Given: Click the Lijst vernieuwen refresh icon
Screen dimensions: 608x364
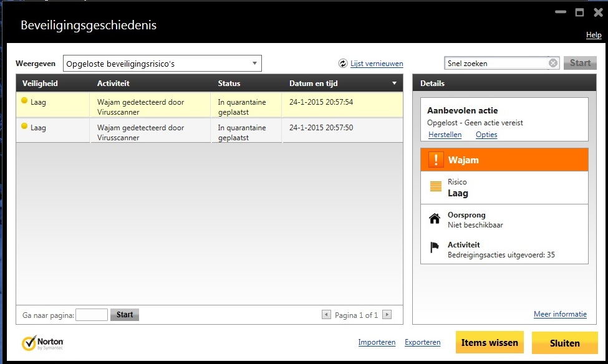Looking at the screenshot, I should click(343, 63).
